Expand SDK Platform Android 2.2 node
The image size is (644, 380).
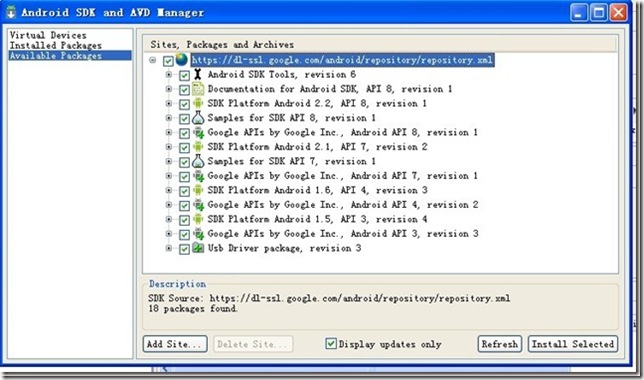pos(169,103)
